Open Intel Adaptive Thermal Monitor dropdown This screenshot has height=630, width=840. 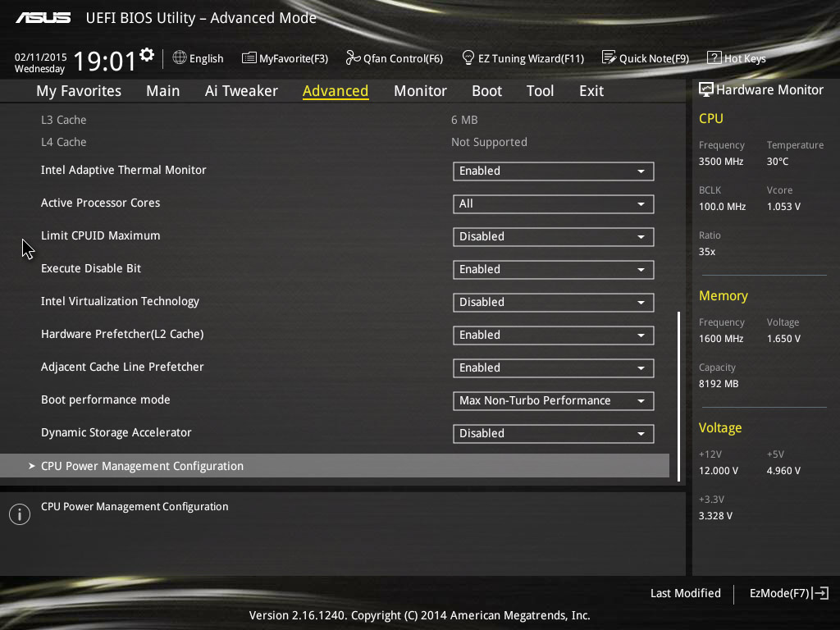[x=554, y=171]
